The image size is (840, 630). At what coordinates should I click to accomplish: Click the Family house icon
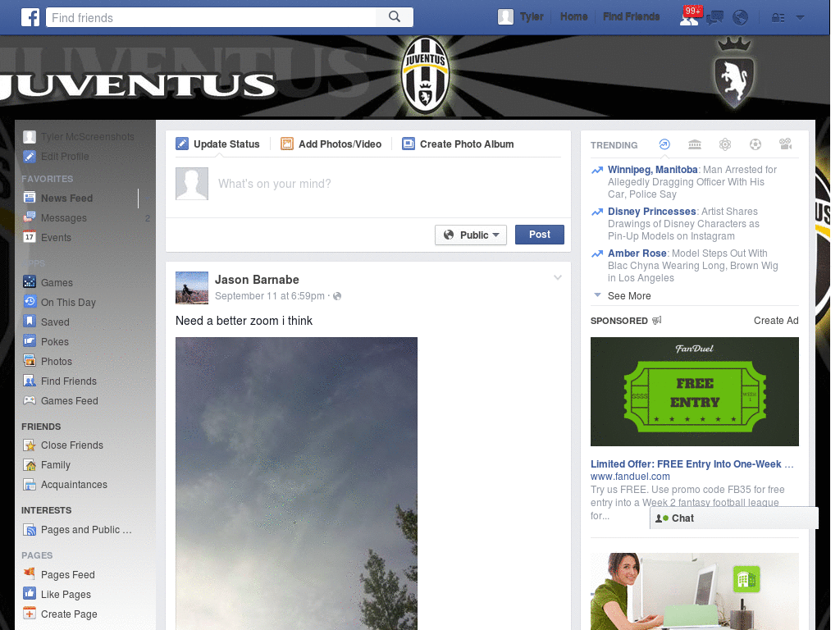[30, 464]
